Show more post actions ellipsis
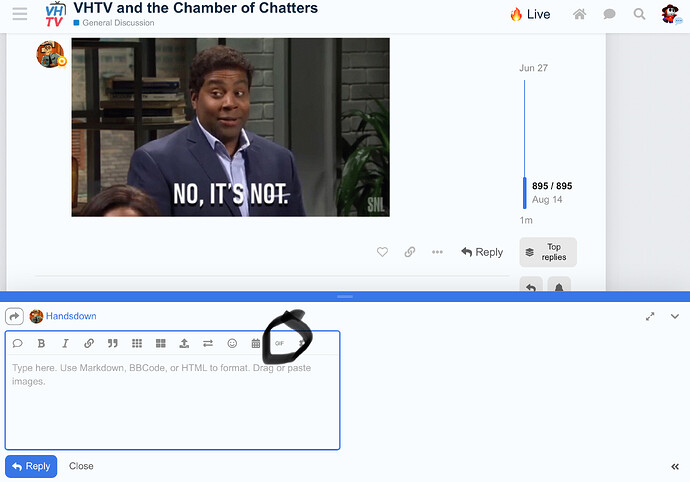Viewport: 690px width, 482px height. click(437, 252)
